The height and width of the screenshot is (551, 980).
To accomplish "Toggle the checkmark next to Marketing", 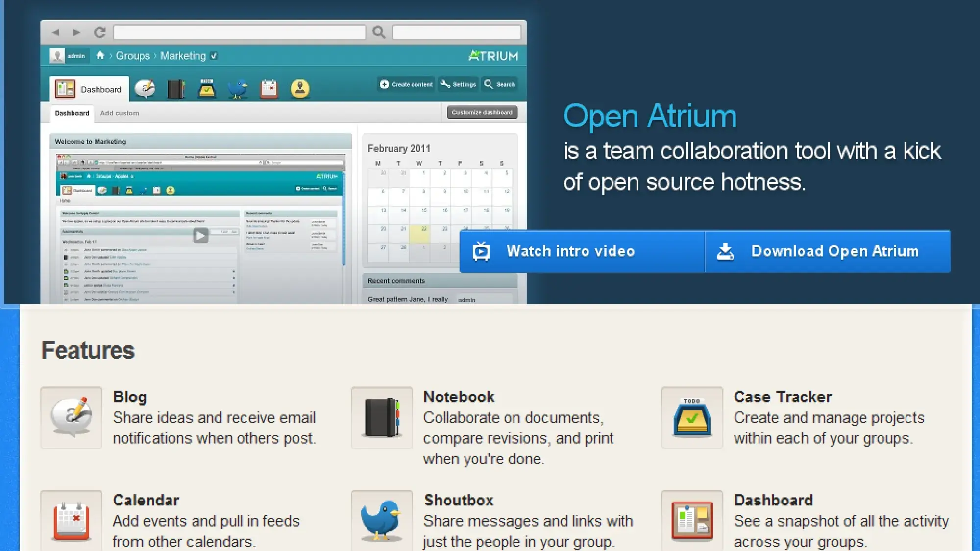I will point(214,56).
